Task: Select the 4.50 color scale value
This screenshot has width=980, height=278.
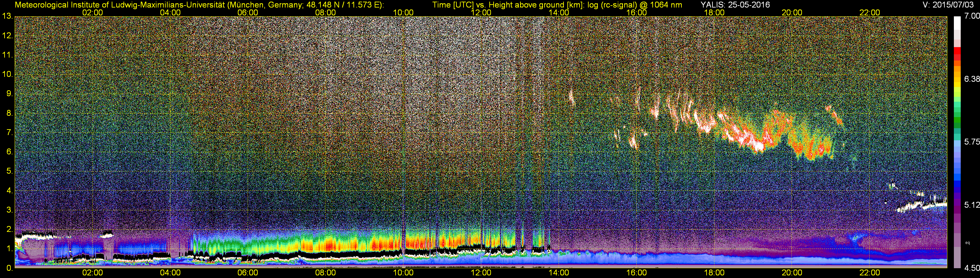Action: click(972, 268)
